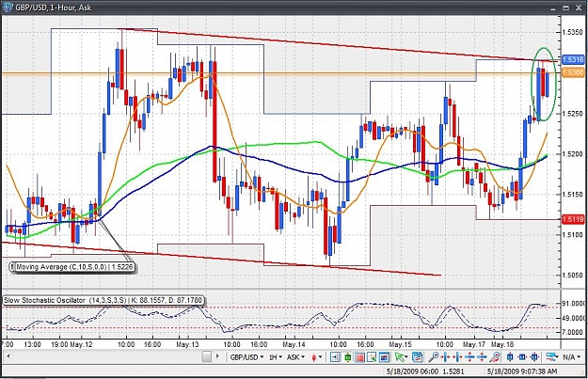
Task: Click the line studies indicator icon
Action: pos(552,356)
